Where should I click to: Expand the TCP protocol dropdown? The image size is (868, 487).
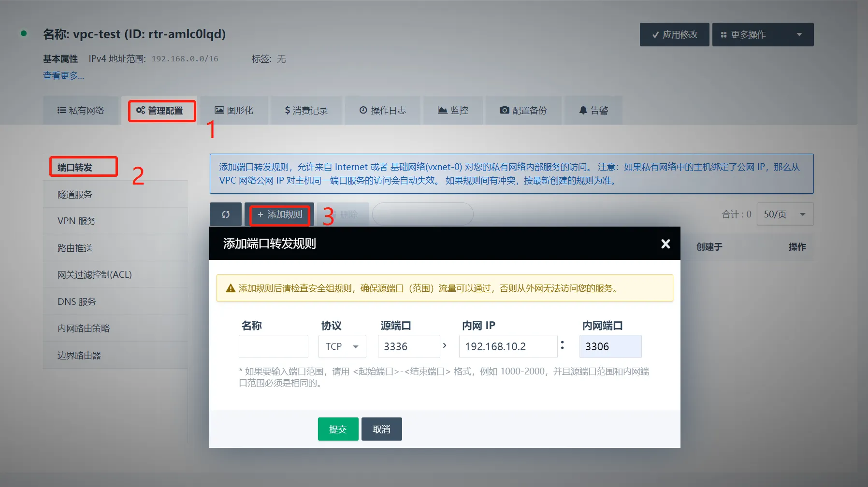point(342,346)
